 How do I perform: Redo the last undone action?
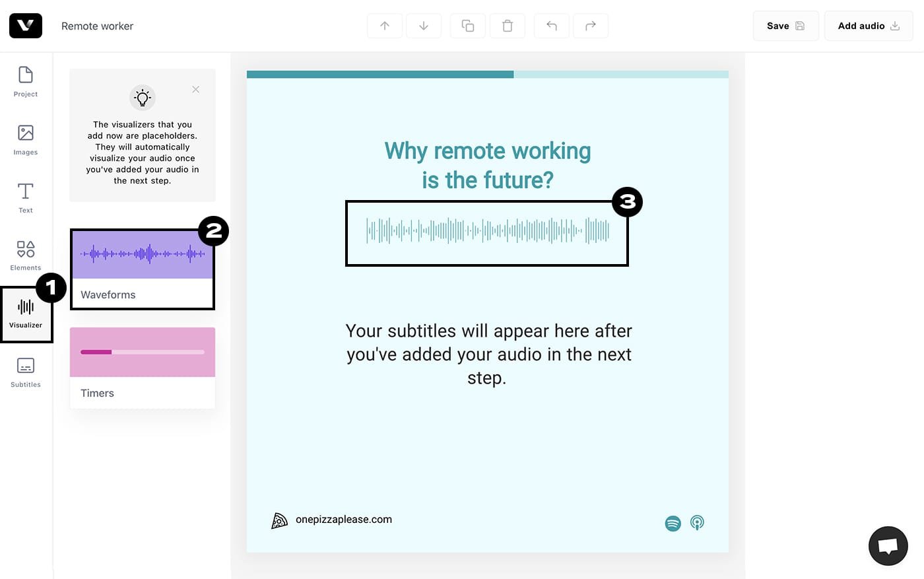(x=590, y=26)
